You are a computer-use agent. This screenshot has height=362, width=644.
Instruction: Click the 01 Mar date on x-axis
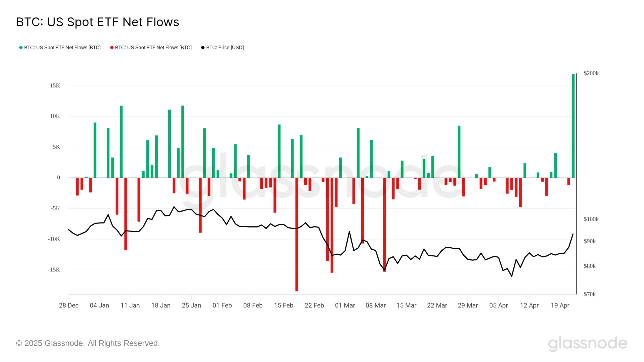pos(345,305)
